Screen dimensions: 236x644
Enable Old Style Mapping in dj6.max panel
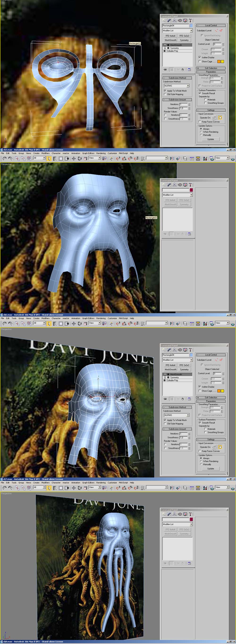tap(165, 424)
